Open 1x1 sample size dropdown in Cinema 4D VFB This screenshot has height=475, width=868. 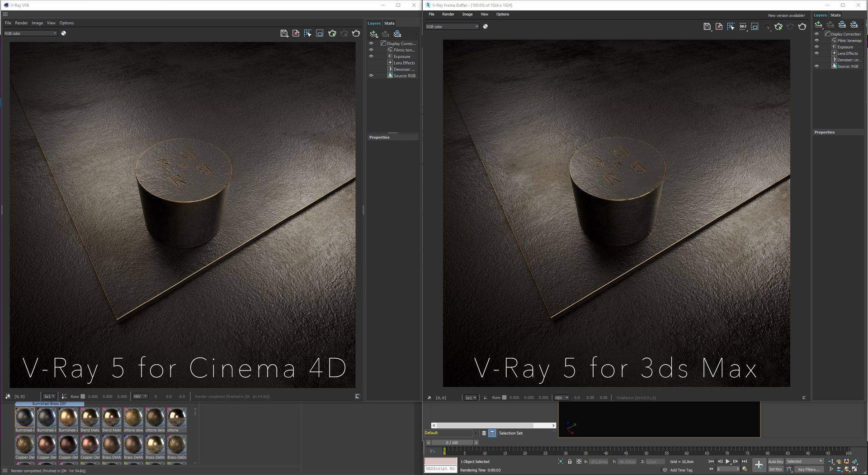(x=49, y=396)
